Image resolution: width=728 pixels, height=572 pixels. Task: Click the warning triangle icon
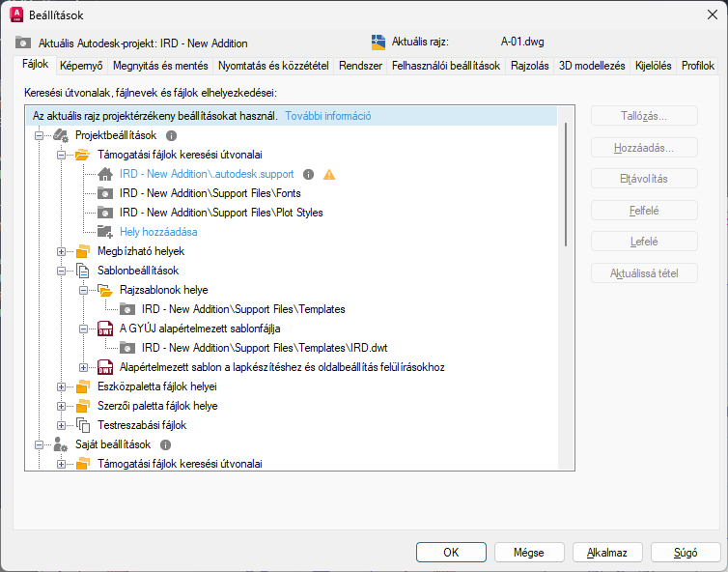click(329, 175)
